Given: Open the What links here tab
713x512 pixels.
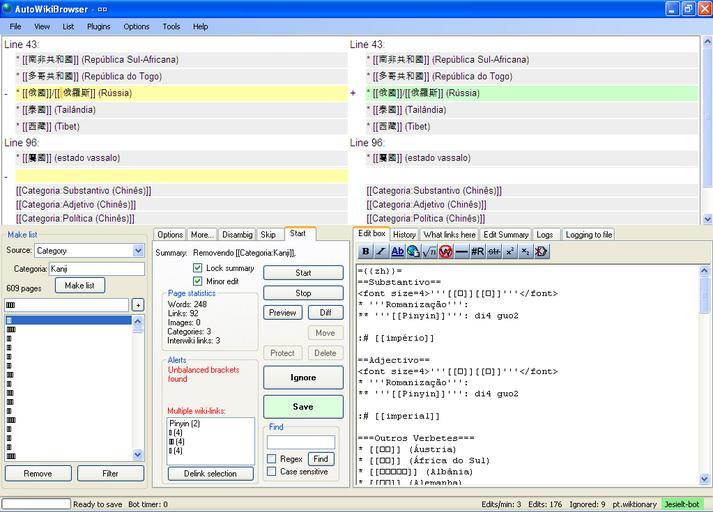Looking at the screenshot, I should [449, 235].
